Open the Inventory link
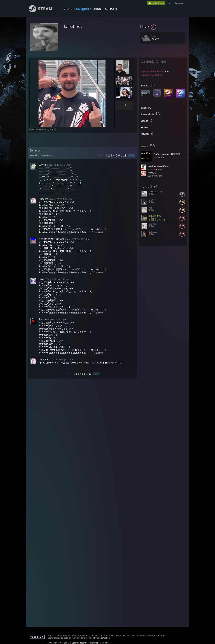 146,108
